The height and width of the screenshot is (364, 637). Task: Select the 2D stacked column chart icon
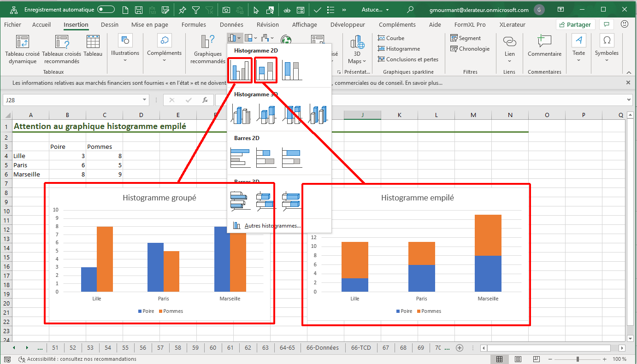[265, 70]
